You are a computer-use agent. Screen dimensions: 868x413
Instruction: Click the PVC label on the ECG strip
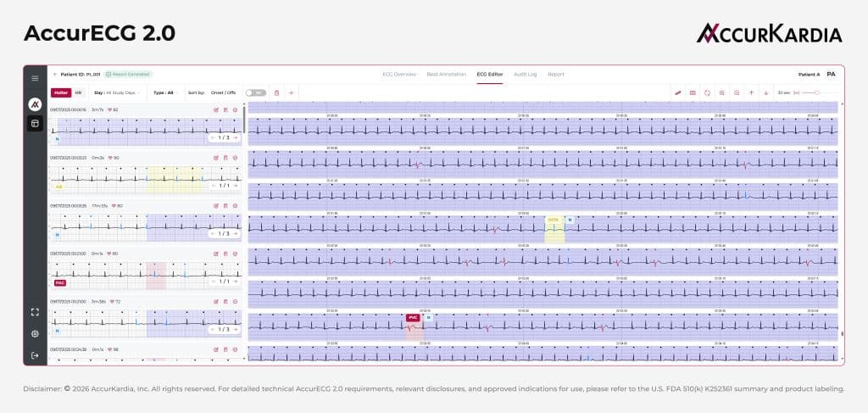tap(413, 317)
